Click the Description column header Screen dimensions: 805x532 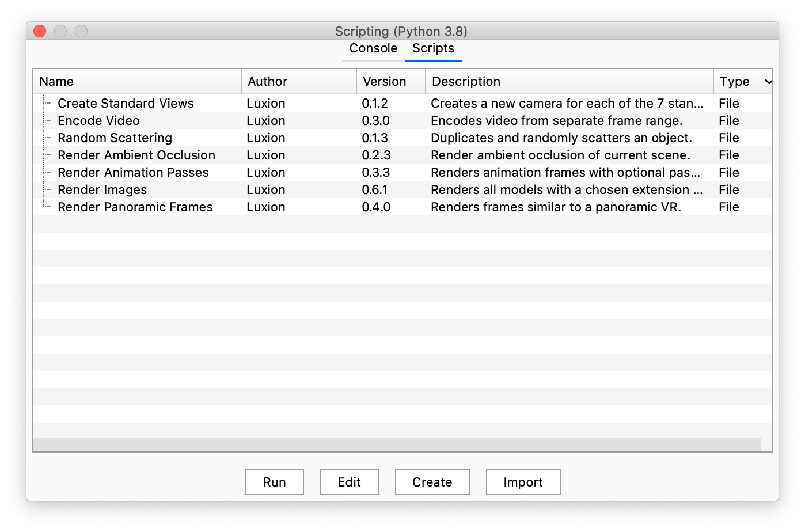pos(466,81)
